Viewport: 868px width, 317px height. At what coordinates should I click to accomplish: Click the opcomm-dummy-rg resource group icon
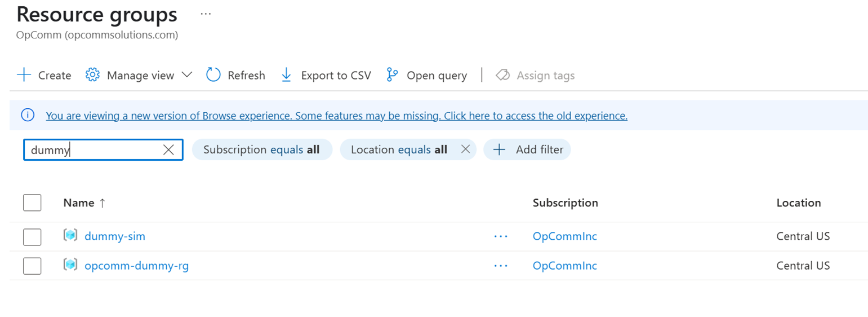(70, 265)
